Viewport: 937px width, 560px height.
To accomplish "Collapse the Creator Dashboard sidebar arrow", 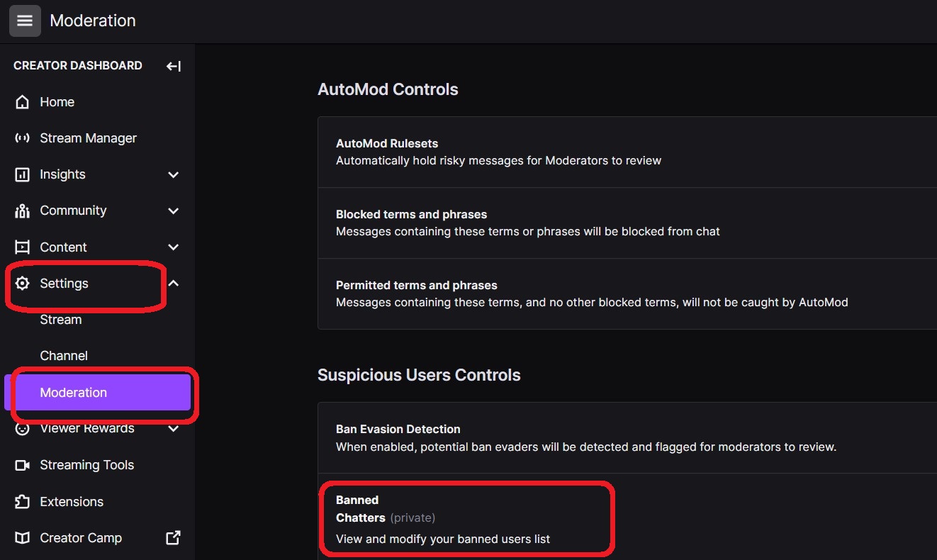I will coord(173,66).
